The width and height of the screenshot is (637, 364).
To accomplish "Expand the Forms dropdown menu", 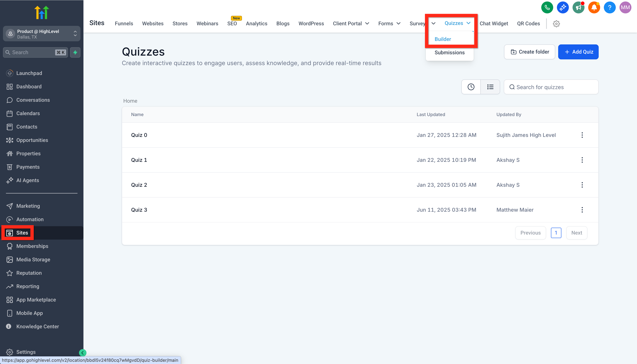I will pyautogui.click(x=389, y=23).
